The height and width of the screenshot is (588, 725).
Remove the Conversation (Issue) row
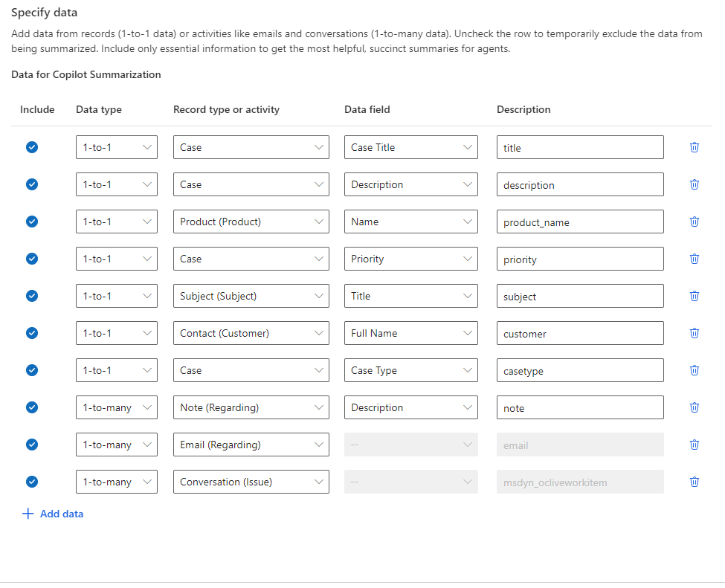click(695, 482)
